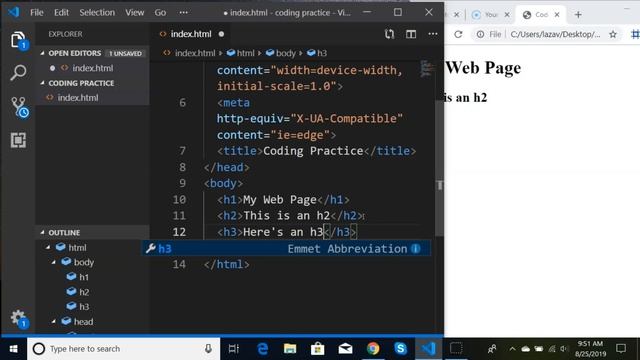Click html in the breadcrumb
This screenshot has width=640, height=360.
click(x=246, y=53)
